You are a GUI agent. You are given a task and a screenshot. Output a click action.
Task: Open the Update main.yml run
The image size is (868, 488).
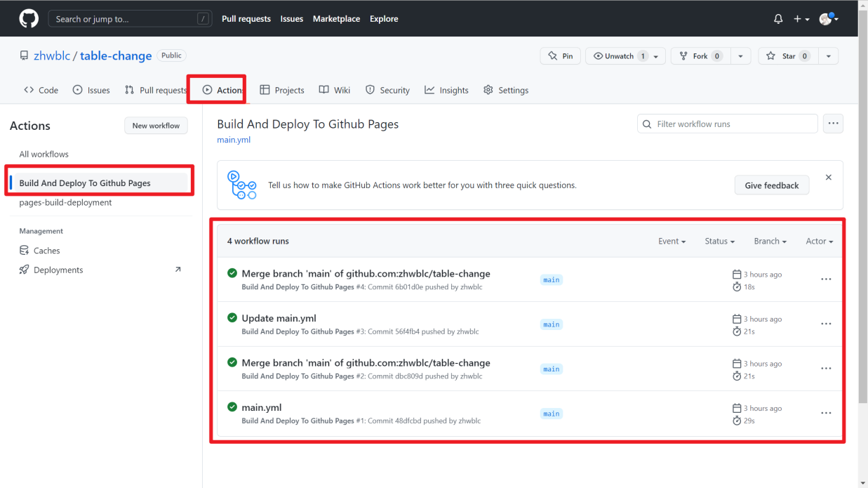(x=279, y=318)
